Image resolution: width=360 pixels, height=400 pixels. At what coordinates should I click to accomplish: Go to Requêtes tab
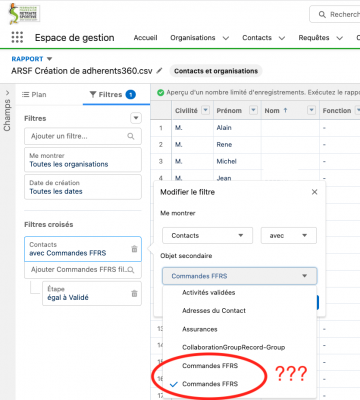(314, 38)
